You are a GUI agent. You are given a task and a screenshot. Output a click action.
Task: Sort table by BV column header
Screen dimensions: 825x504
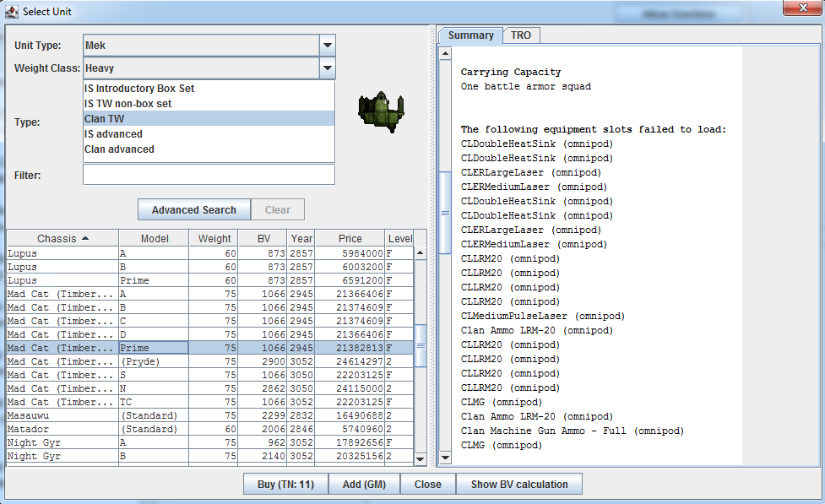pyautogui.click(x=263, y=238)
